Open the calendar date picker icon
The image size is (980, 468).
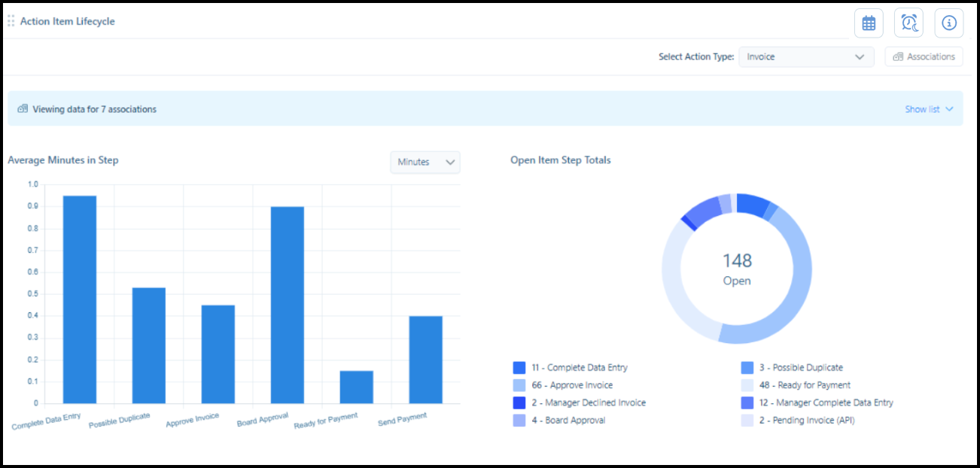click(x=869, y=23)
